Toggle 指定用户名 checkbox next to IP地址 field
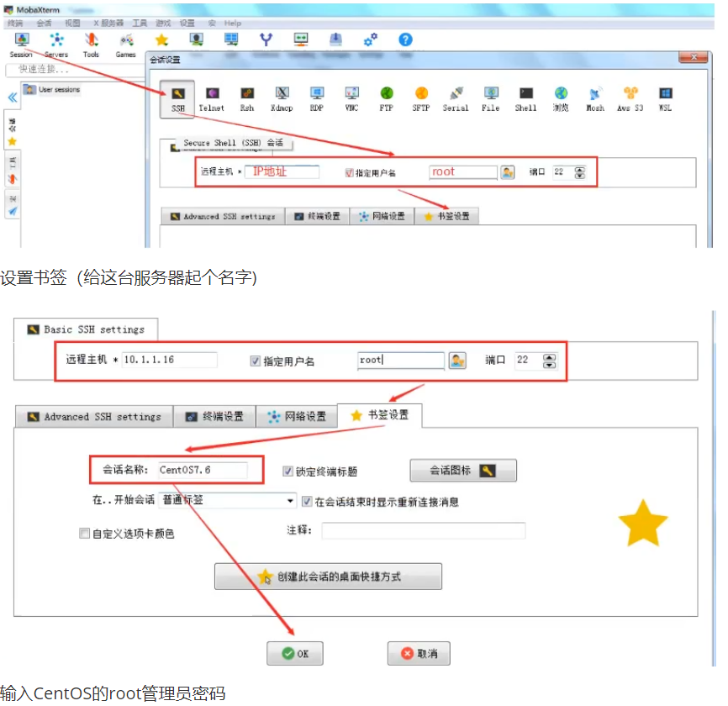This screenshot has height=706, width=728. tap(349, 173)
